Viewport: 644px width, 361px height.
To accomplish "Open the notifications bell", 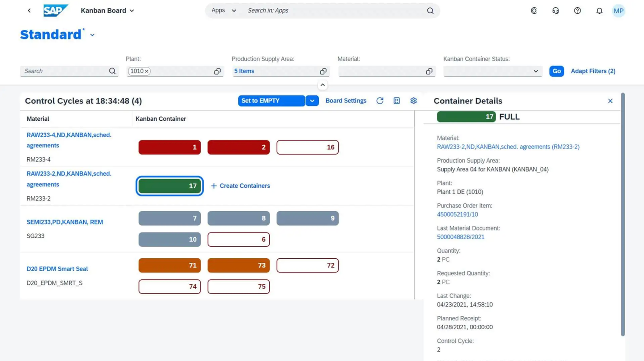I will point(599,11).
